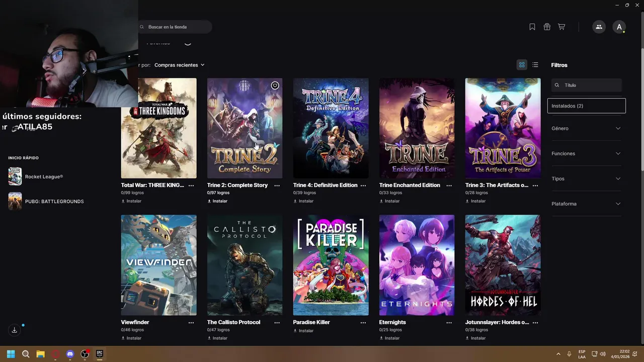This screenshot has width=644, height=362.
Task: Open options menu for Trine 4: Definitive Edition
Action: (363, 186)
